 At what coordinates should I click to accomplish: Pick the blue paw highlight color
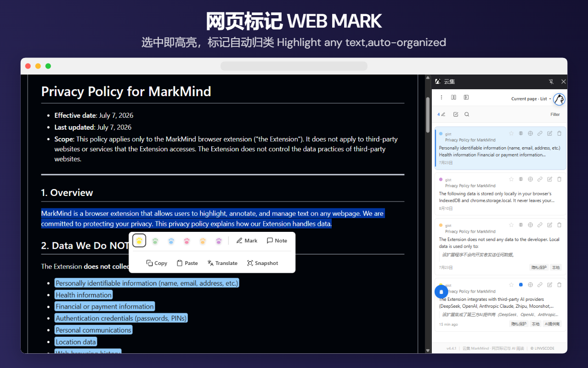171,241
